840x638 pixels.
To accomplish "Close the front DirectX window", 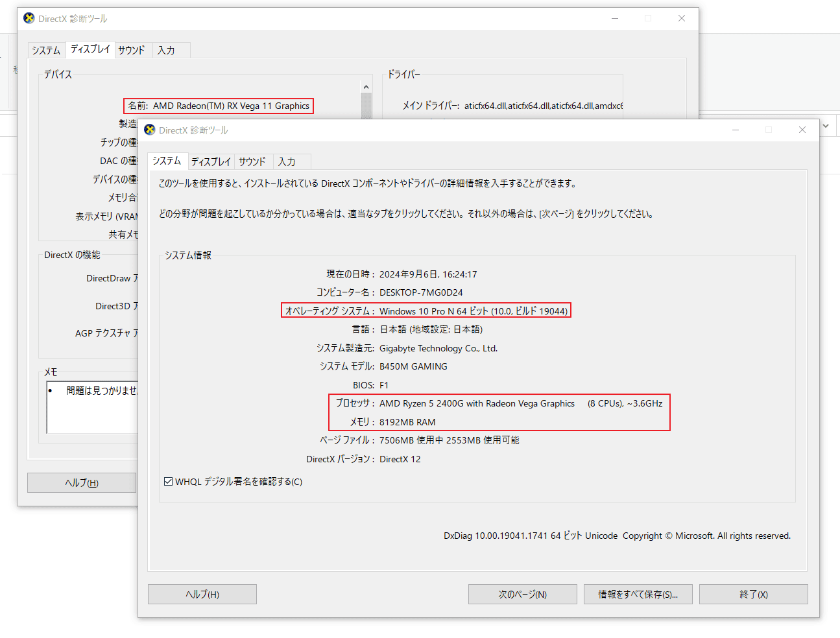I will point(802,130).
